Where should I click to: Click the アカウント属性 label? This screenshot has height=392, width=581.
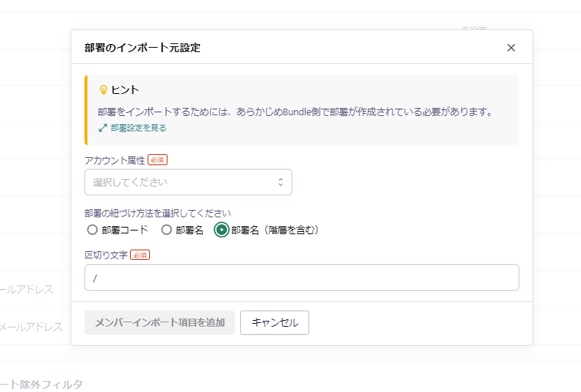115,160
